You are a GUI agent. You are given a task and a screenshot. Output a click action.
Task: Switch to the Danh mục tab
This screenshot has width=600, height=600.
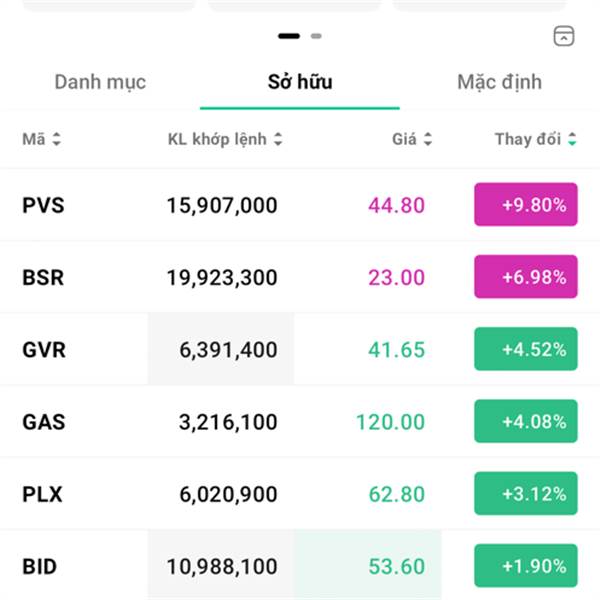tap(100, 82)
